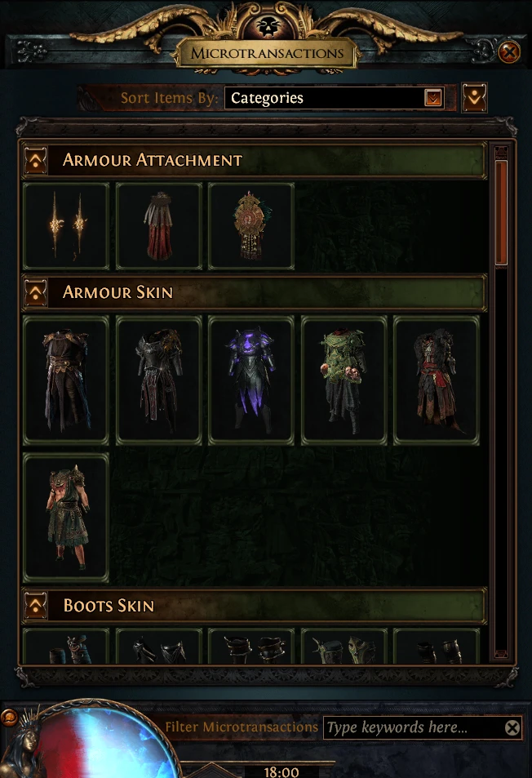Select the golden twin blades armour attachment

(x=66, y=226)
